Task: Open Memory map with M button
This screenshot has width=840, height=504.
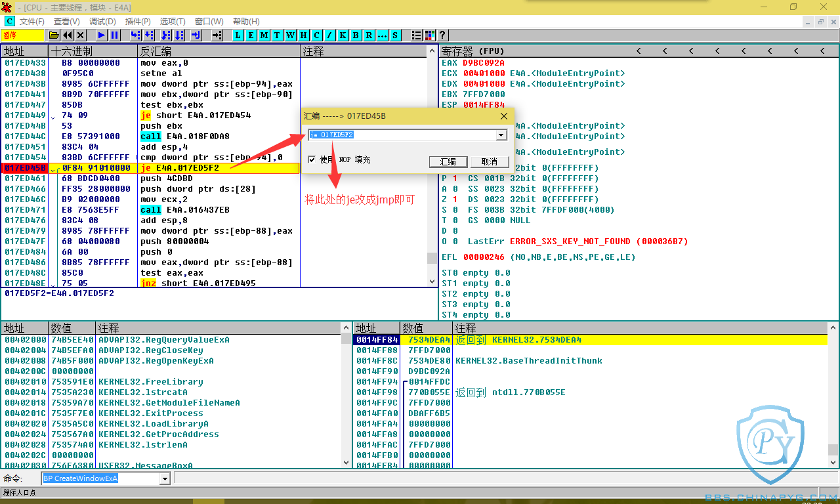Action: [264, 35]
